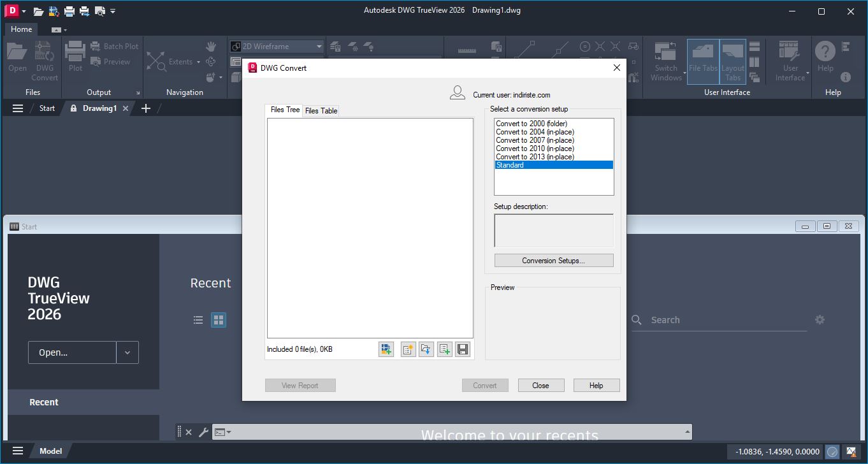868x464 pixels.
Task: Switch recents to grid view
Action: coord(219,320)
